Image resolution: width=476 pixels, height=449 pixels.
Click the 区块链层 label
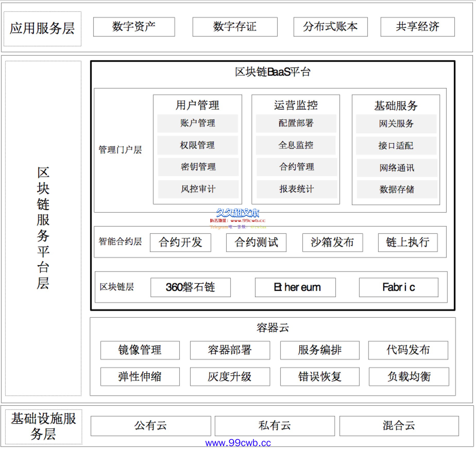pyautogui.click(x=117, y=287)
